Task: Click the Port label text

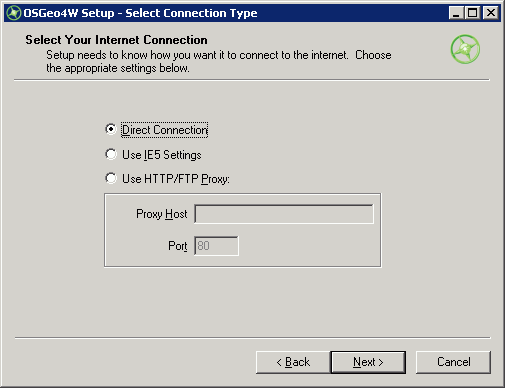Action: coord(178,246)
